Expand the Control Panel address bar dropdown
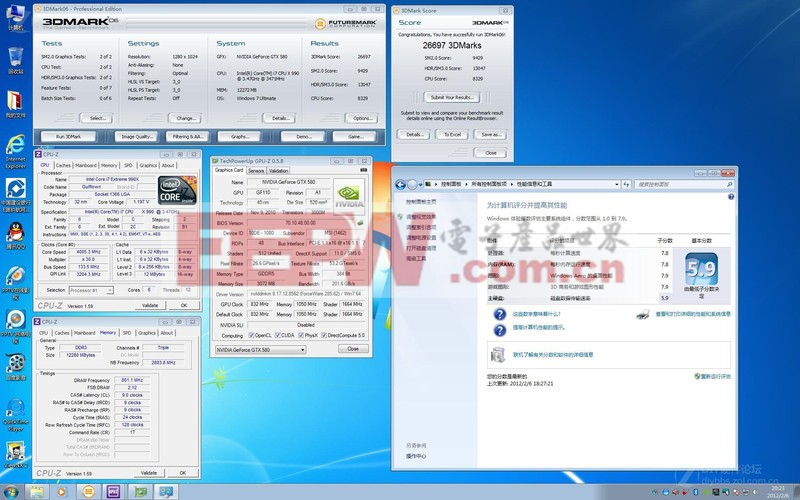The image size is (800, 500). coord(617,184)
